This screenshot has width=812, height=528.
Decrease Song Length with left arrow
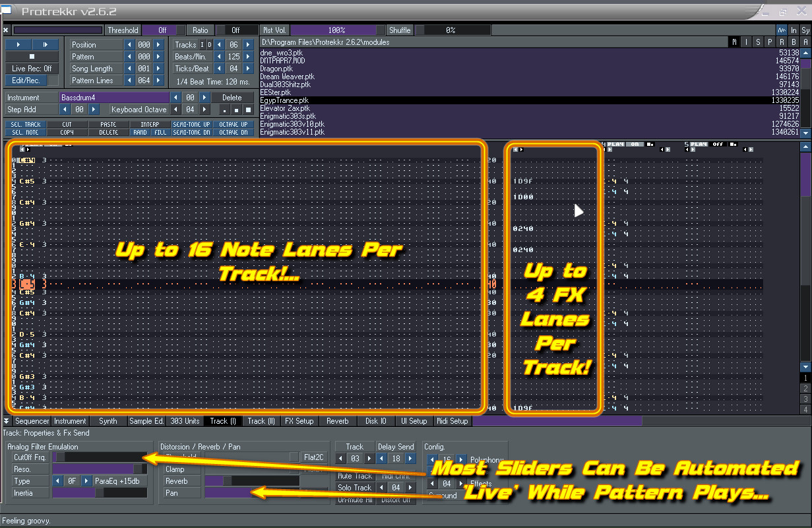[129, 69]
